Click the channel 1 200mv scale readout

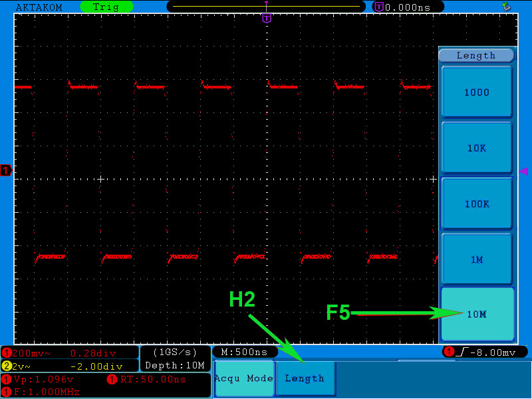click(31, 353)
